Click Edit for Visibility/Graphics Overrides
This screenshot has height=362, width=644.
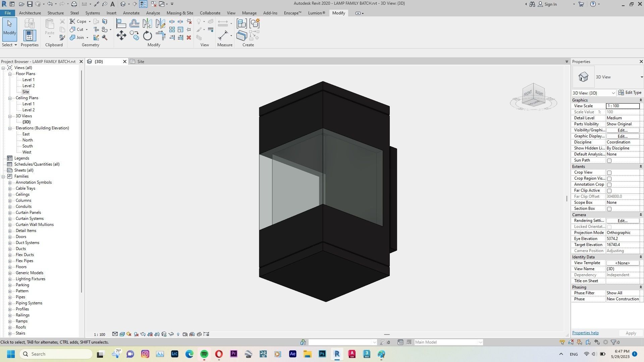(x=623, y=130)
